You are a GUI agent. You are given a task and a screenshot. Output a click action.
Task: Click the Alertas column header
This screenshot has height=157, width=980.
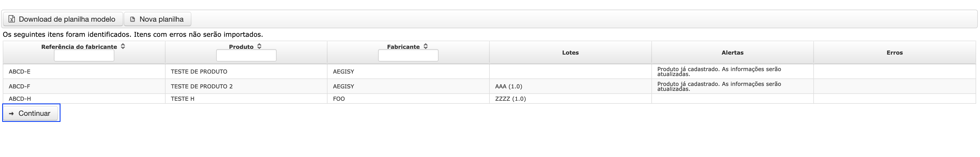[732, 52]
